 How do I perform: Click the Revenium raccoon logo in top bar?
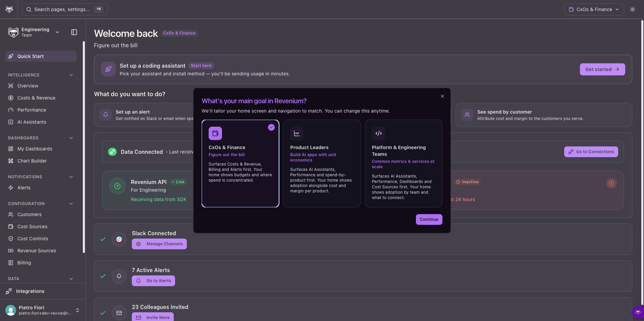tap(9, 9)
